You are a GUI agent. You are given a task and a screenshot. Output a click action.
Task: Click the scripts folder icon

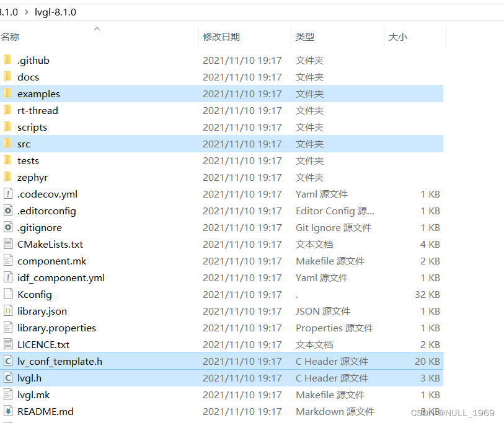point(7,127)
